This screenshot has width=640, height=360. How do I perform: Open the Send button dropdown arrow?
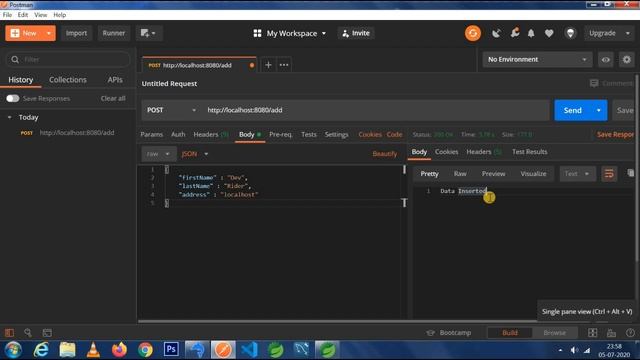[x=599, y=110]
